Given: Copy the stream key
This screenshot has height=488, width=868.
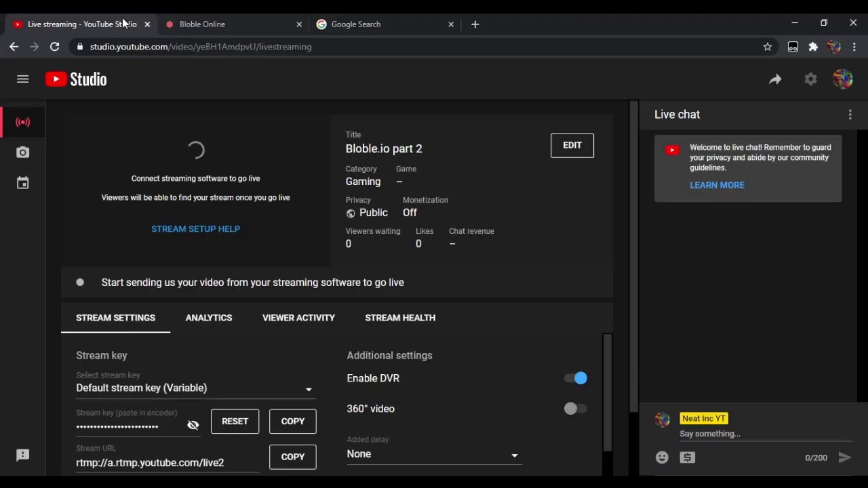Looking at the screenshot, I should pos(293,422).
